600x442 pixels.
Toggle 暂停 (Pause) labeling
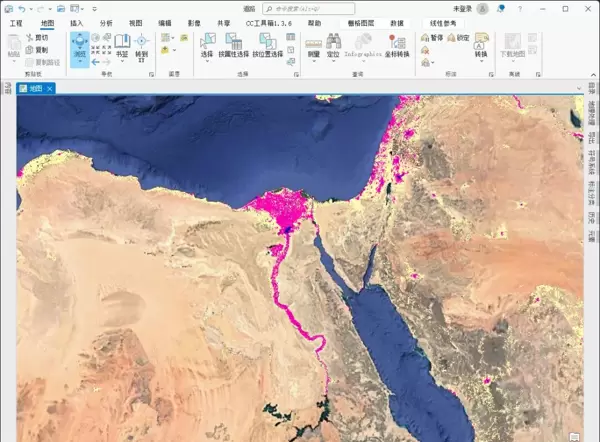(432, 38)
